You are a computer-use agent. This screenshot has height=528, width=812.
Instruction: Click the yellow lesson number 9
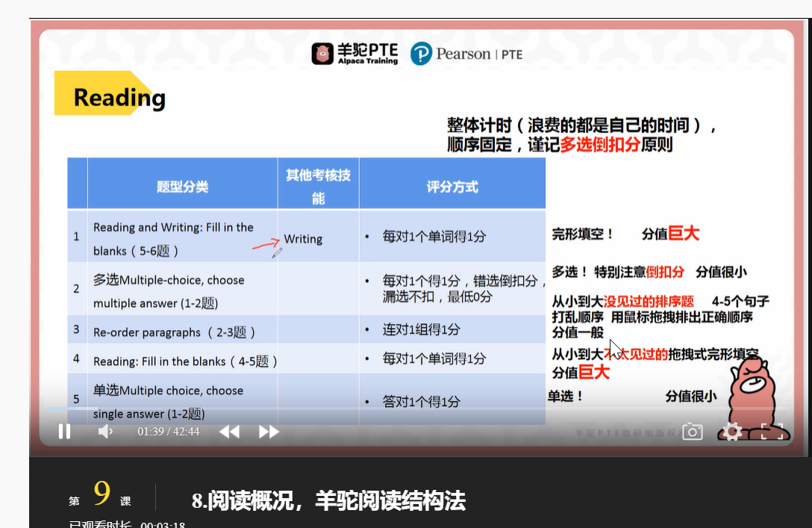click(x=101, y=493)
